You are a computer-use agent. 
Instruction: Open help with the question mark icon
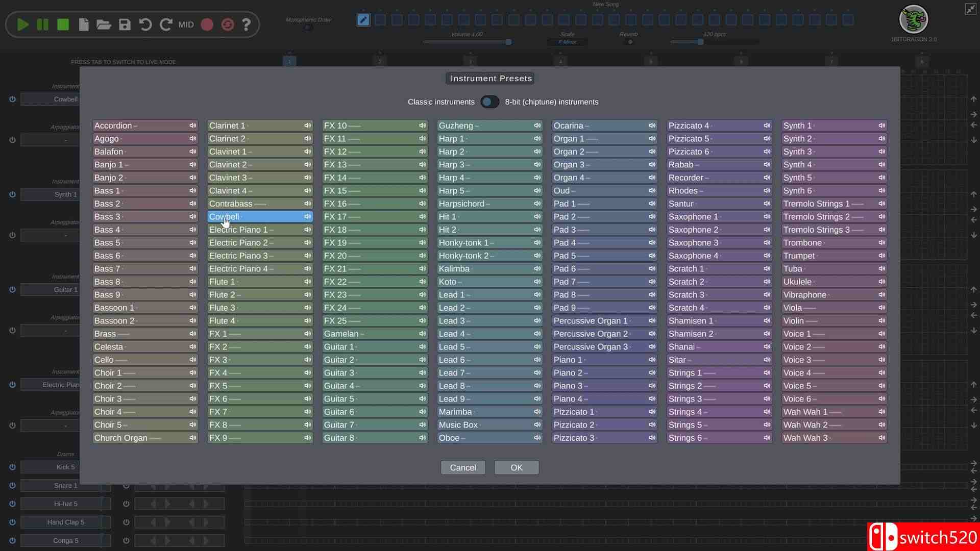click(x=246, y=24)
